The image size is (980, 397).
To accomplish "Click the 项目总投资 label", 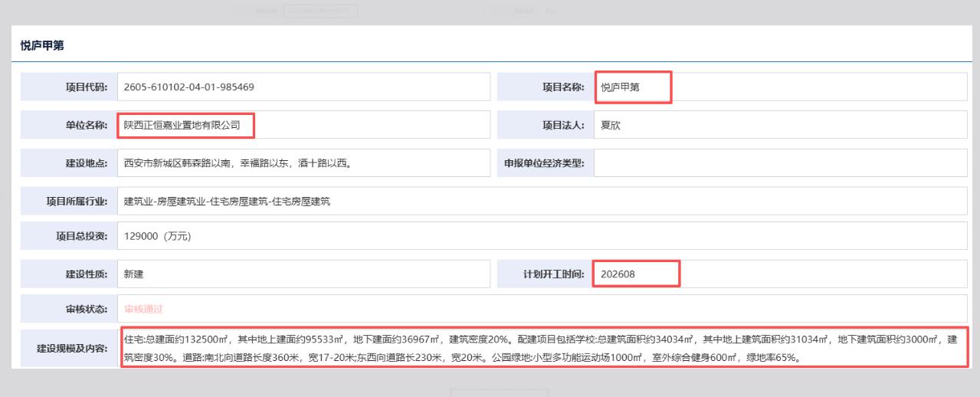I will [x=83, y=235].
